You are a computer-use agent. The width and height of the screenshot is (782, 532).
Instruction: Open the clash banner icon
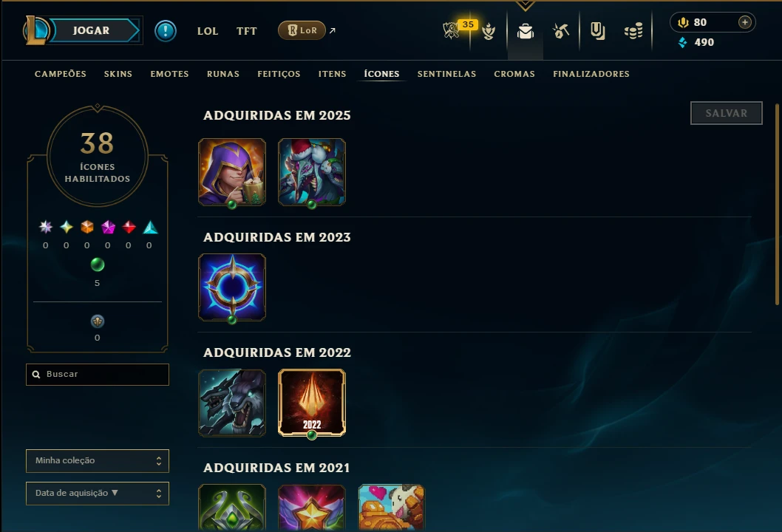(597, 32)
